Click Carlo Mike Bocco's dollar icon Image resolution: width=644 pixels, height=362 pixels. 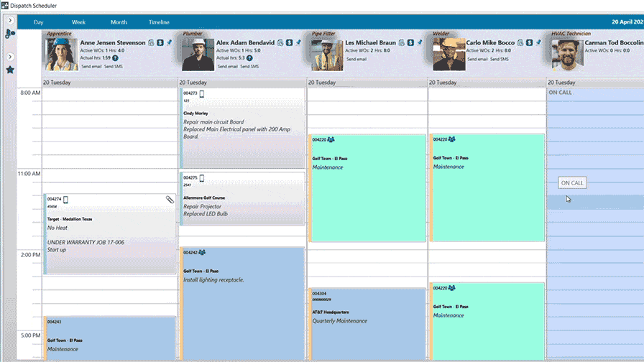coord(530,42)
